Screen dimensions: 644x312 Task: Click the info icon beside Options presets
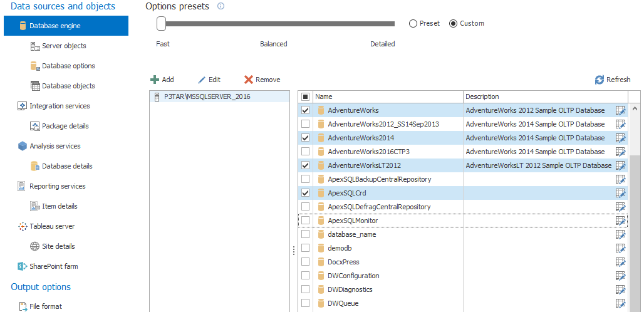[x=221, y=6]
